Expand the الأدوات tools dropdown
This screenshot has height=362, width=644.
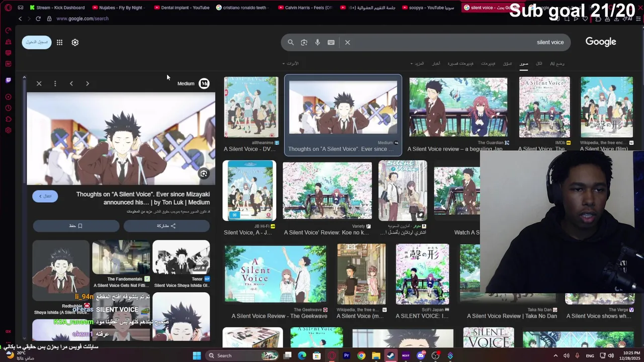290,64
